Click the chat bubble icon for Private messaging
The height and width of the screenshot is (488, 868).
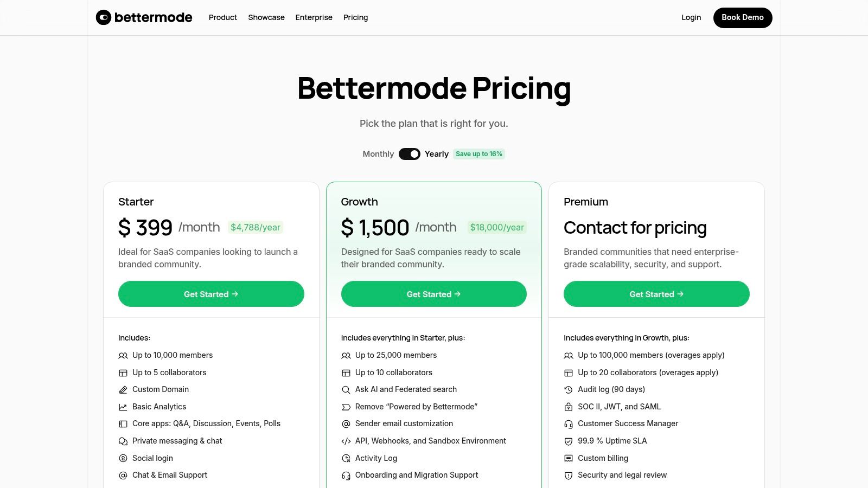123,441
